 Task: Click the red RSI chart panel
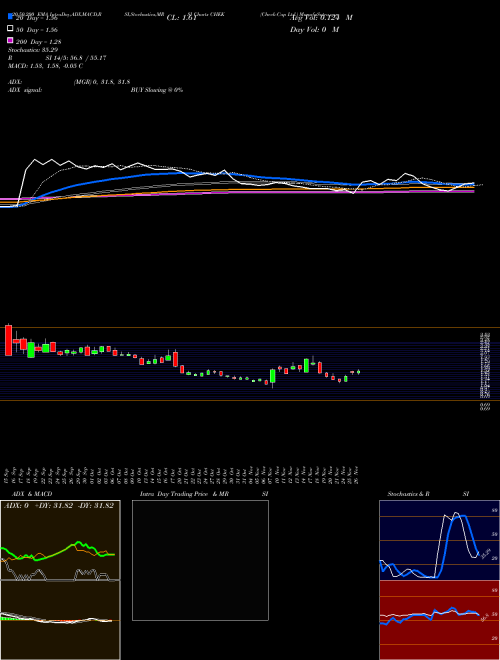[x=439, y=620]
